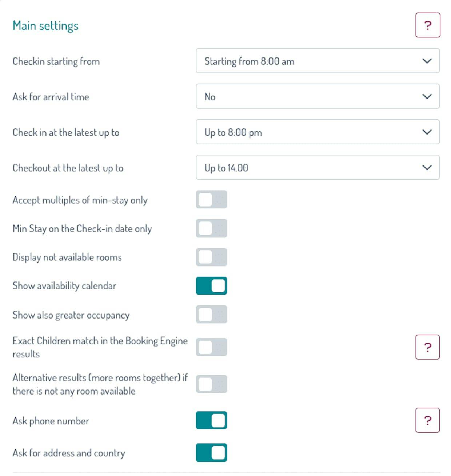The height and width of the screenshot is (476, 451).
Task: Click the Main settings heading
Action: pyautogui.click(x=45, y=26)
